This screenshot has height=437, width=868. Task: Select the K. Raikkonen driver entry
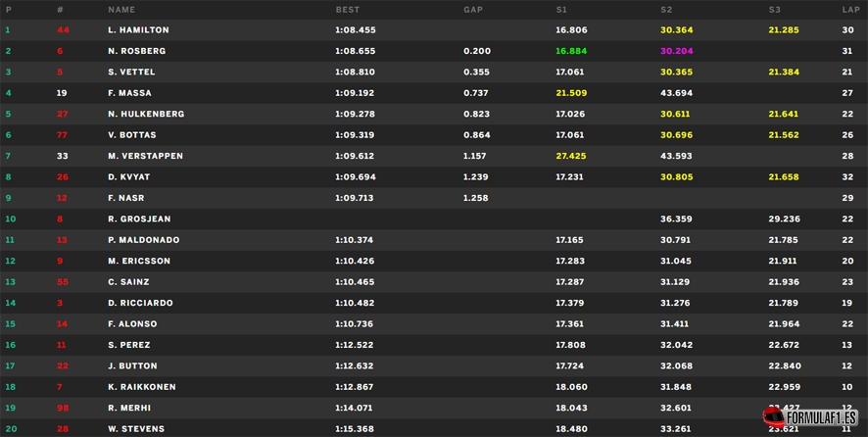142,387
